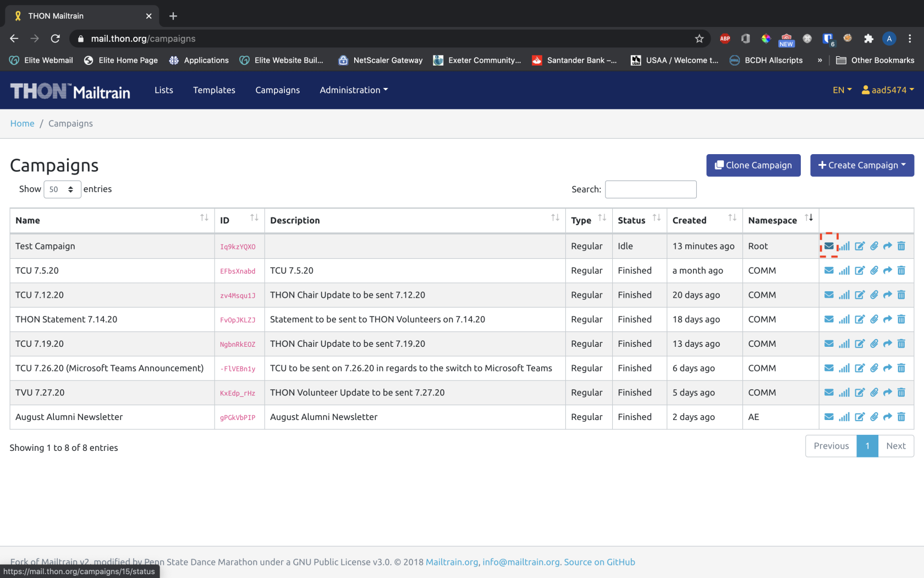924x578 pixels.
Task: Expand the Administration menu
Action: pos(354,90)
